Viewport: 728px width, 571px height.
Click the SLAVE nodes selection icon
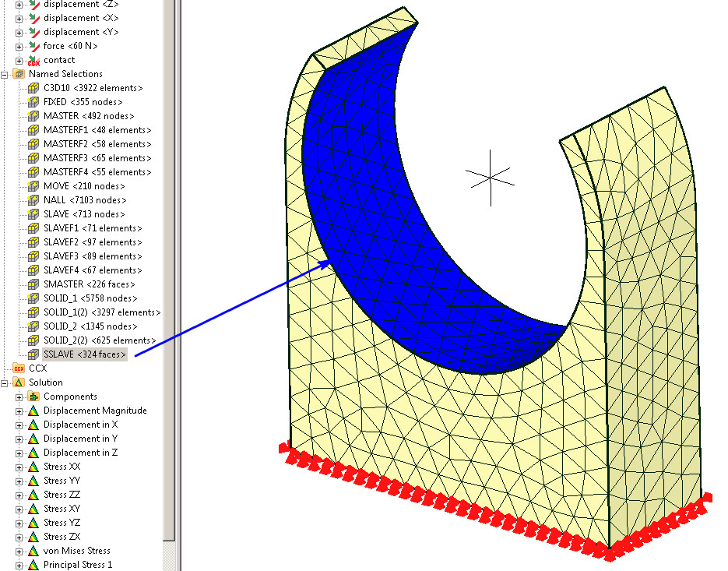click(x=33, y=214)
